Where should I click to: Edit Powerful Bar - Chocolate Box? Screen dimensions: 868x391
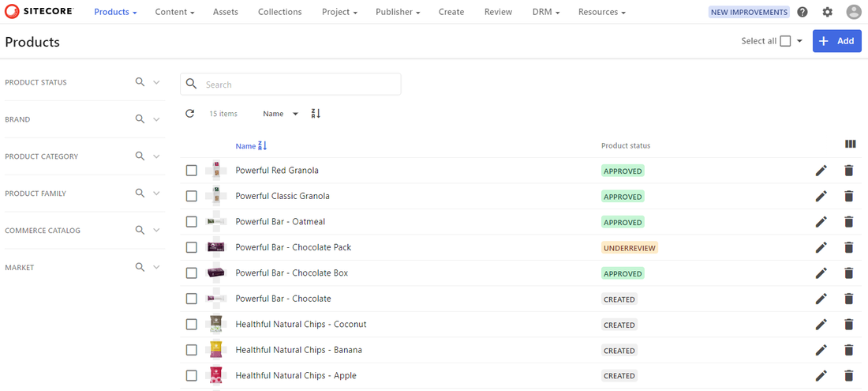821,273
